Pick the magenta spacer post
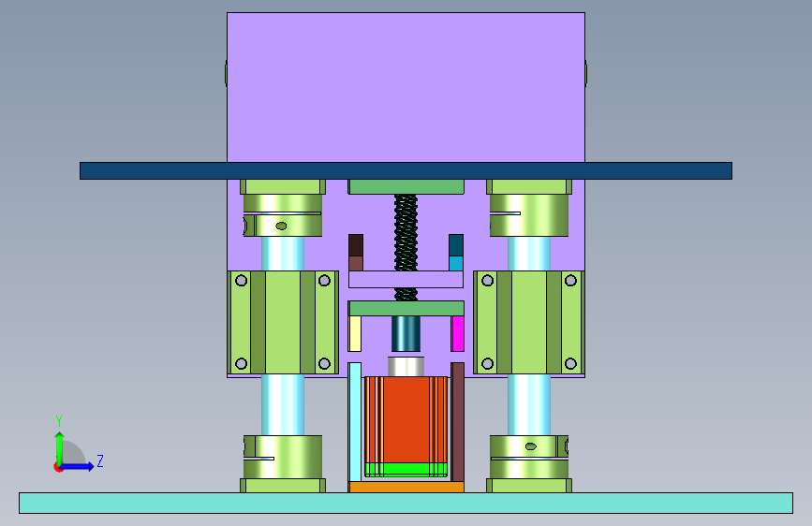Screen dimensions: 812x526 click(458, 334)
